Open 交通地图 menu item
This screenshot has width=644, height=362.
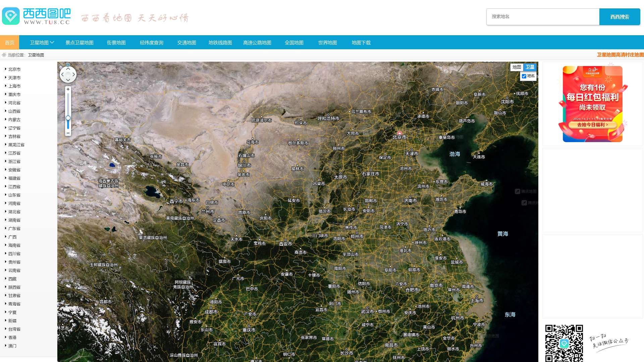click(187, 43)
